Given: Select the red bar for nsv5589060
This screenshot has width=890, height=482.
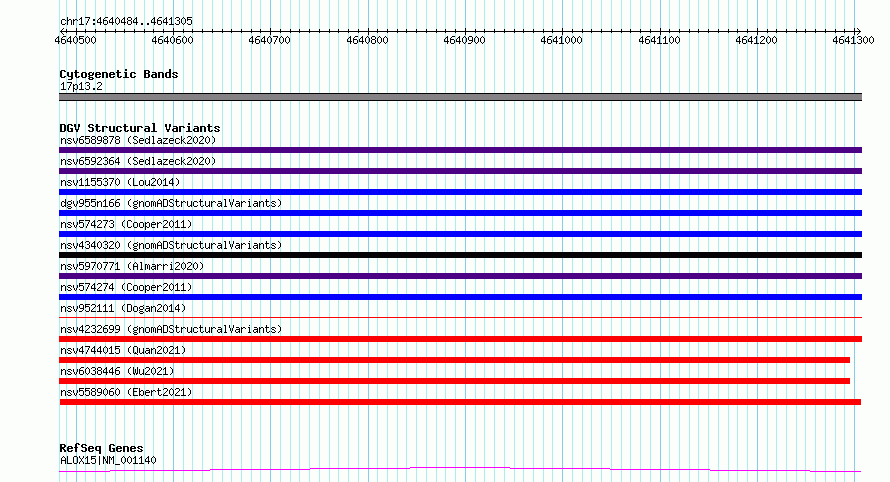Looking at the screenshot, I should tap(460, 402).
